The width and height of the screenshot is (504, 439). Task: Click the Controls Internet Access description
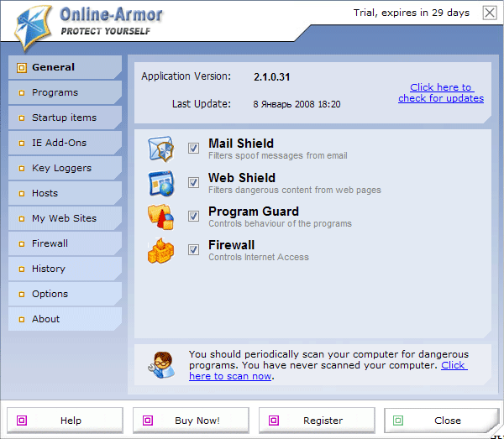tap(259, 257)
